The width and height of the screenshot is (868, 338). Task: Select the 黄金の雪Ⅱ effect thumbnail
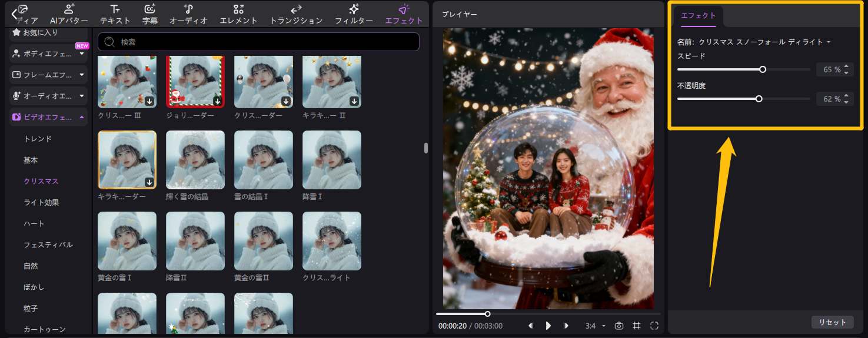[264, 241]
